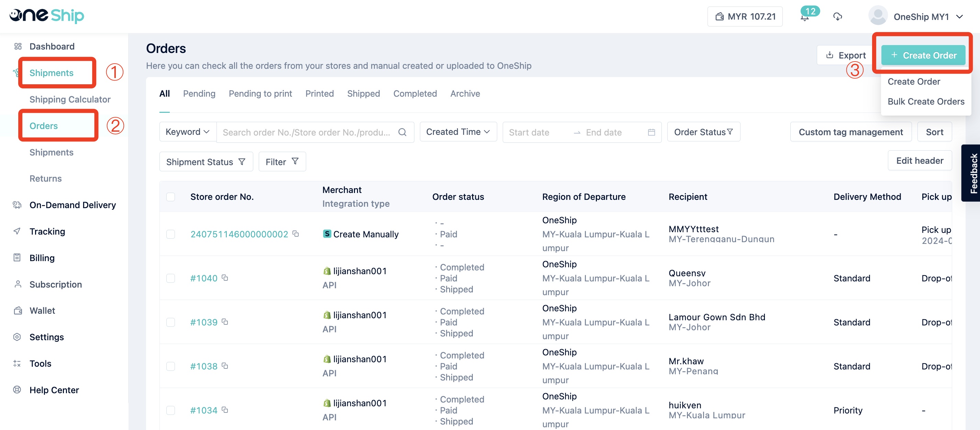Open the Filter dropdown
980x430 pixels.
(282, 161)
